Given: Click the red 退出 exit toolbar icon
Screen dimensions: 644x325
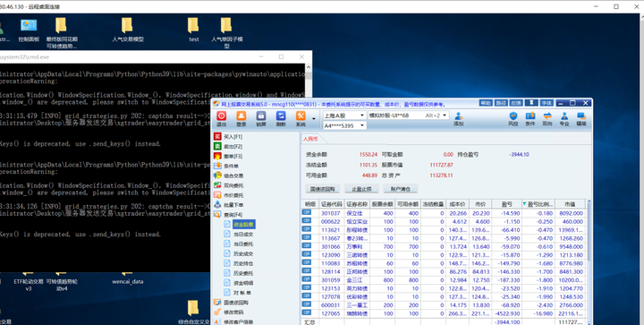Looking at the screenshot, I should pyautogui.click(x=222, y=119).
